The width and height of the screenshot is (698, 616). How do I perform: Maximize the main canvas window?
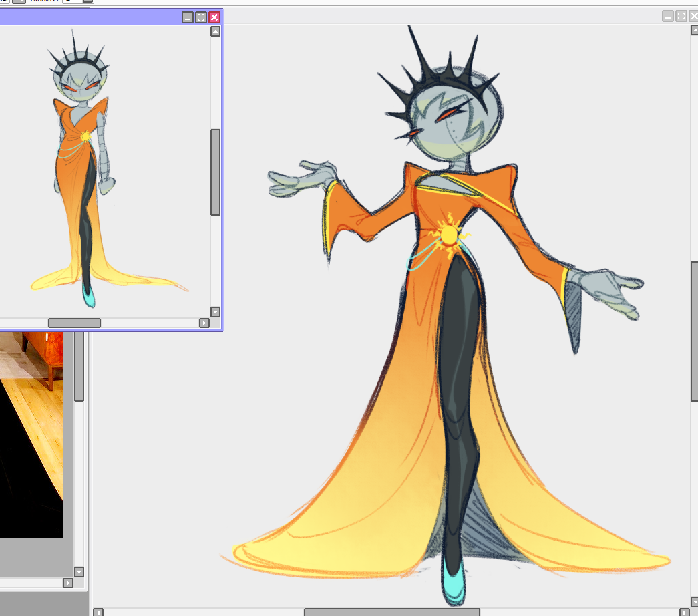coord(681,16)
